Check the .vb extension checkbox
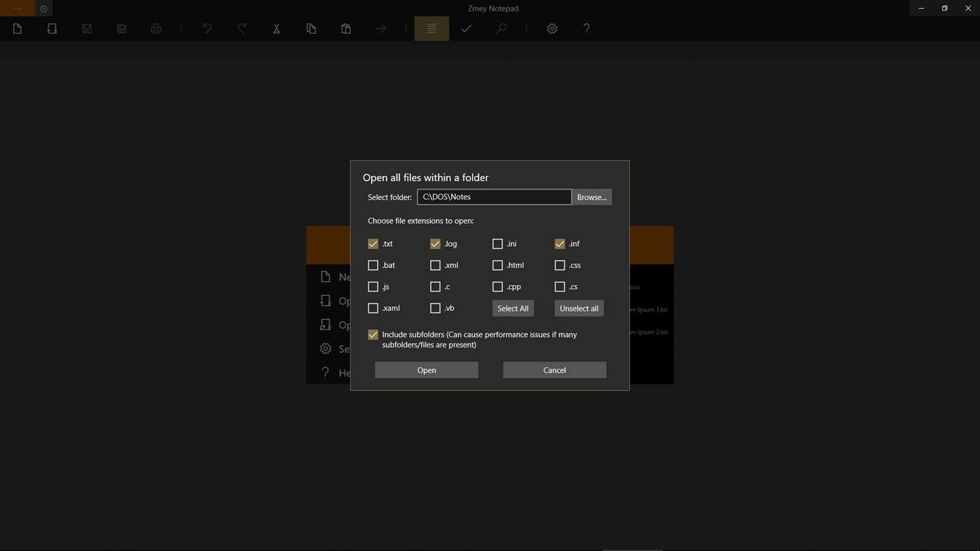The height and width of the screenshot is (551, 980). [x=436, y=308]
